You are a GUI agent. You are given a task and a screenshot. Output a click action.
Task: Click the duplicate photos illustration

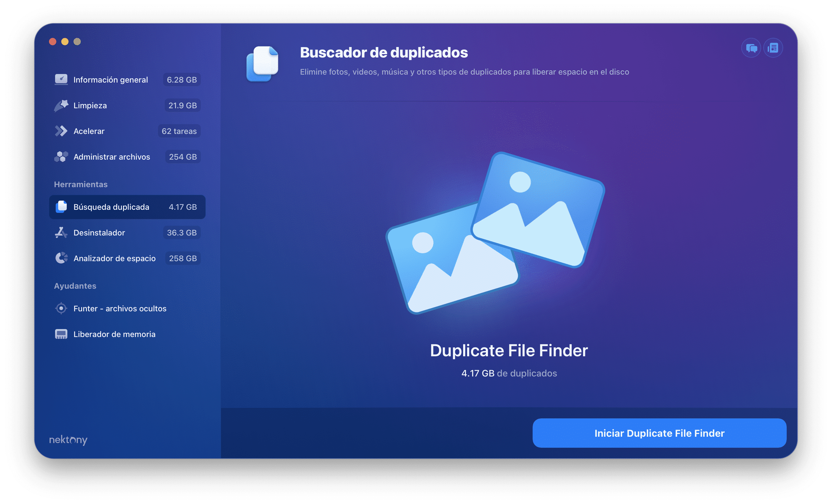coord(495,233)
